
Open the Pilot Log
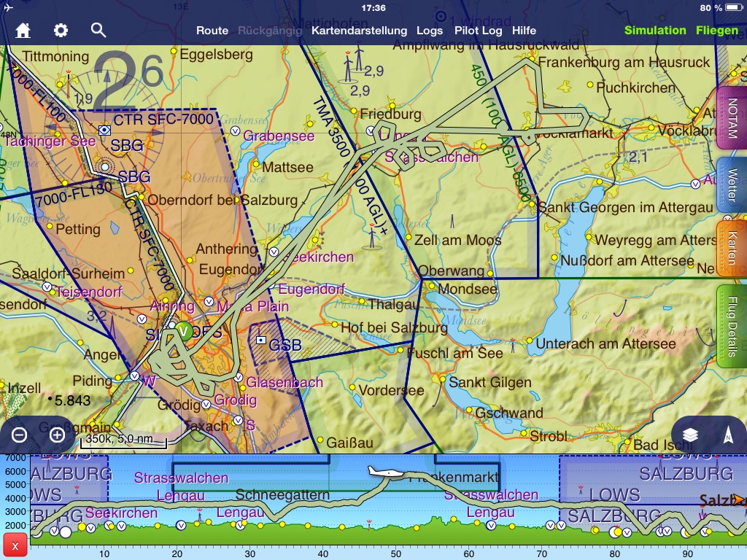coord(478,31)
